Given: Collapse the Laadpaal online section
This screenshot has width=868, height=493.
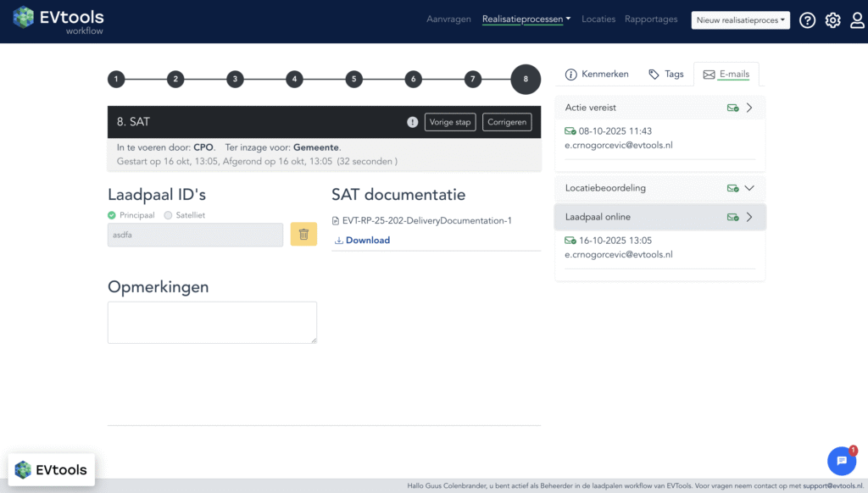Looking at the screenshot, I should pos(748,217).
